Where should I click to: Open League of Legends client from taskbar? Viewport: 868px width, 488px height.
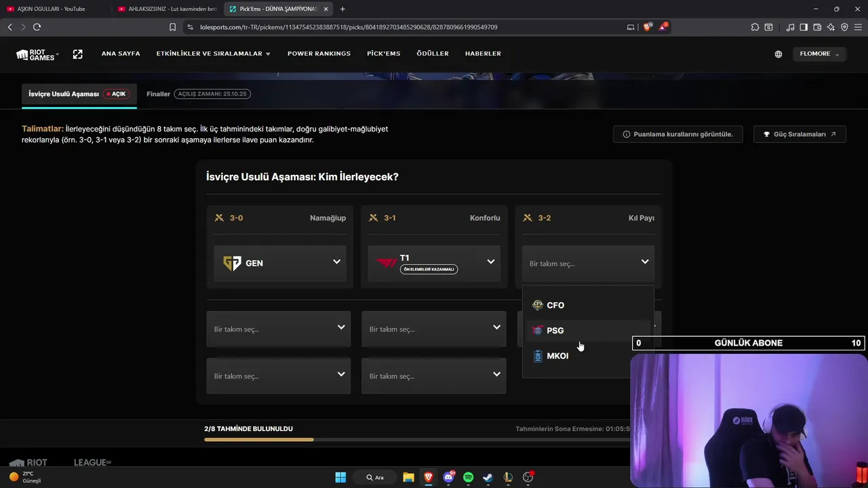point(508,477)
